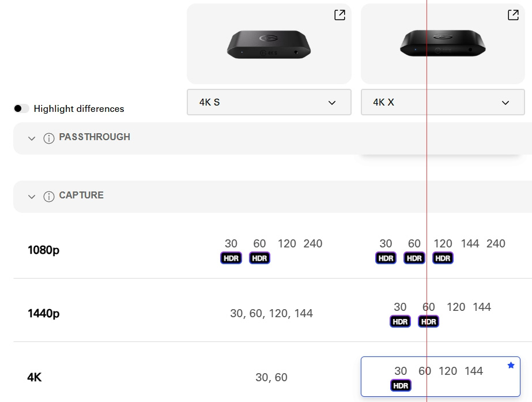This screenshot has width=532, height=402.
Task: Click HDR badge under 30 in 4K X 1080p
Action: click(386, 258)
